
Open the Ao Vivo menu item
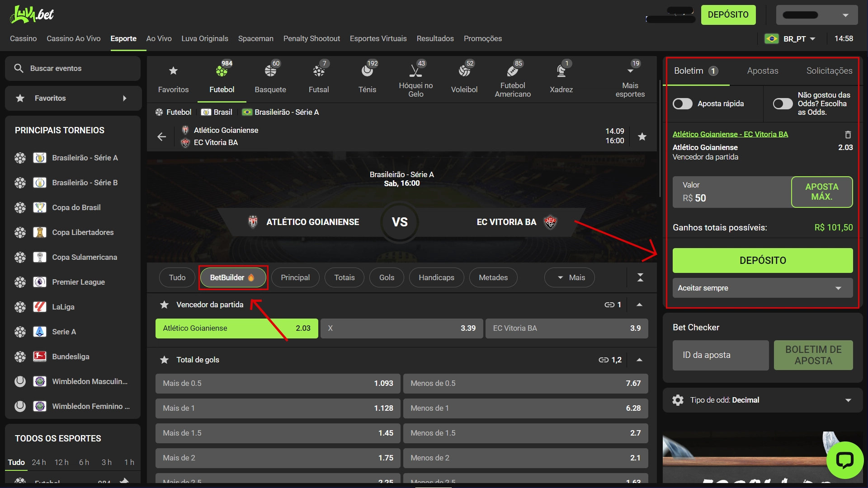tap(159, 39)
